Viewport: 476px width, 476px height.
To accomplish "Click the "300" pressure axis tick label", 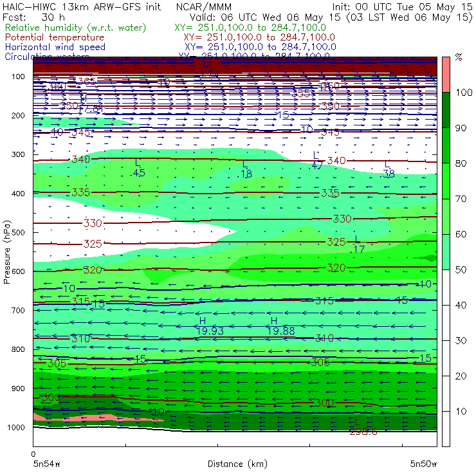I will pos(18,154).
